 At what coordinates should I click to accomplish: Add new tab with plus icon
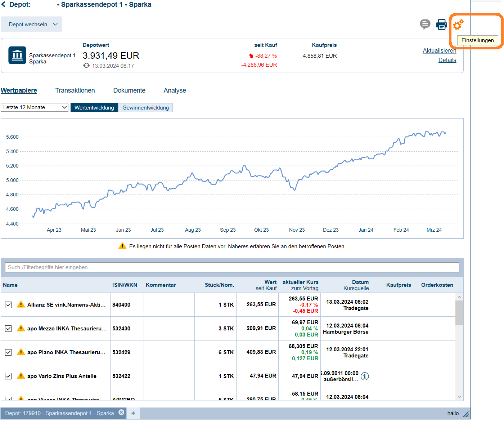(x=133, y=413)
